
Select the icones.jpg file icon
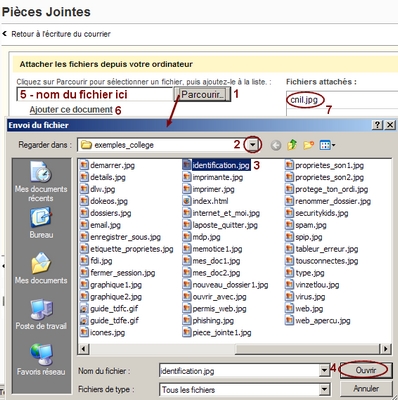pos(84,333)
